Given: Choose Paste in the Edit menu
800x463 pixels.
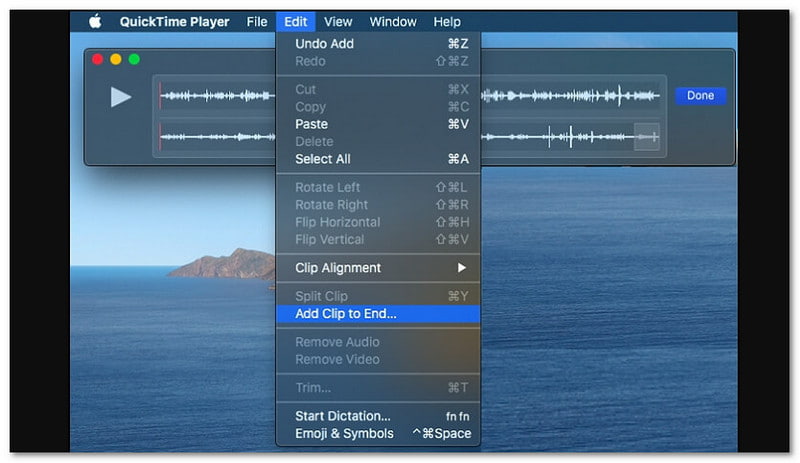Looking at the screenshot, I should (x=378, y=124).
